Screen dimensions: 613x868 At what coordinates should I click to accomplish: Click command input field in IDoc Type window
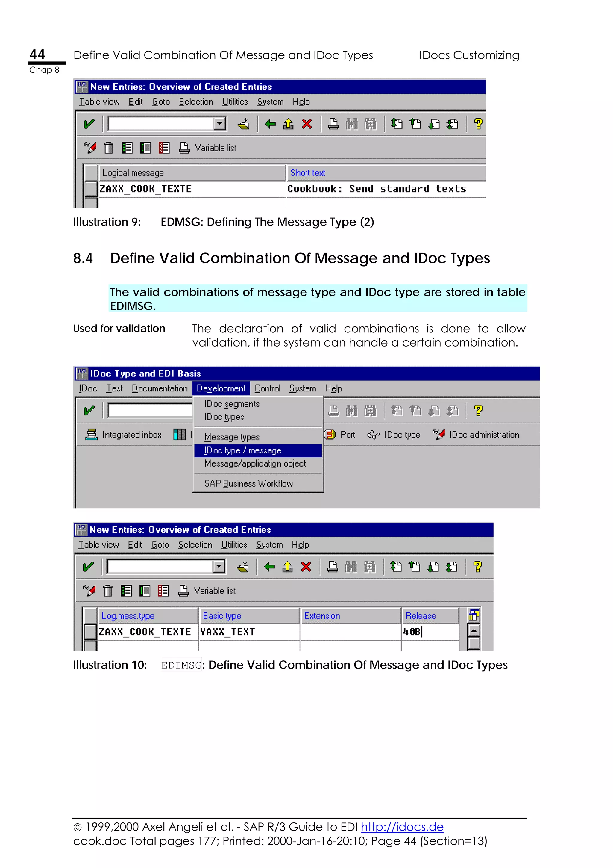tap(150, 411)
